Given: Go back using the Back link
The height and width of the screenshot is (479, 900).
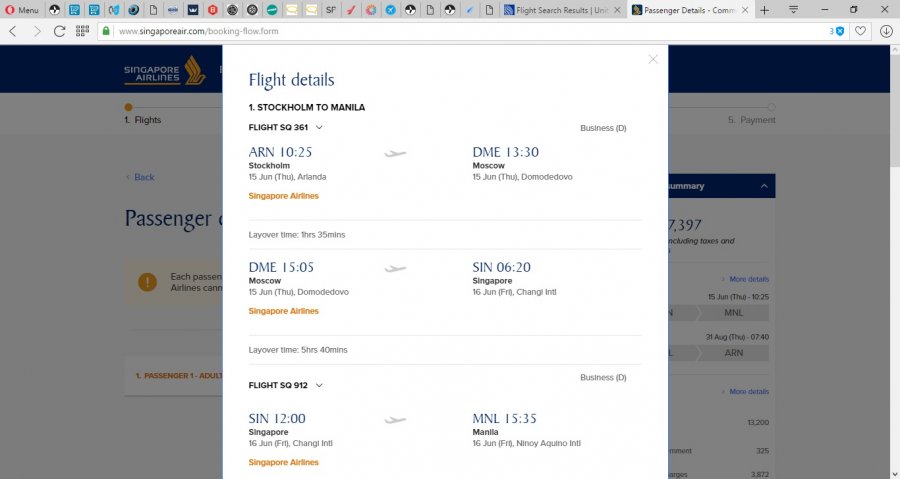Looking at the screenshot, I should click(x=140, y=177).
